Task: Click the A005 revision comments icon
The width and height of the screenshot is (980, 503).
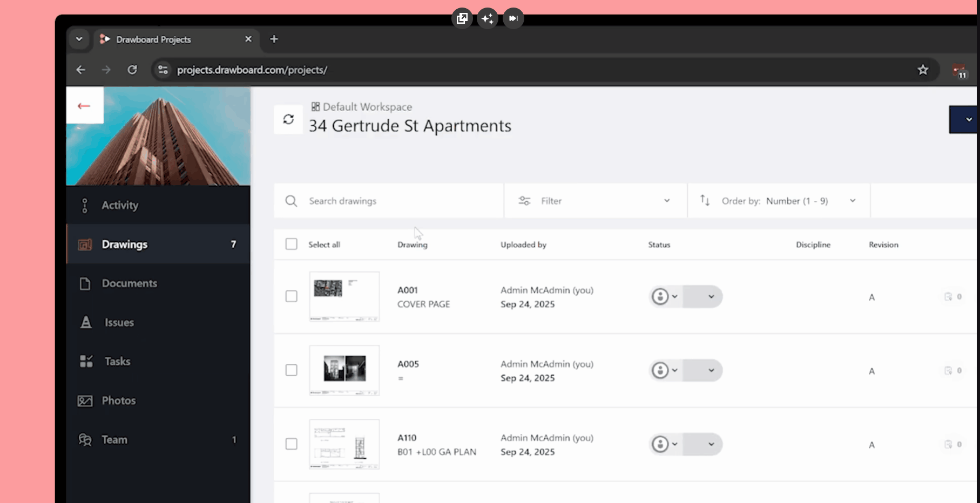Action: tap(948, 370)
